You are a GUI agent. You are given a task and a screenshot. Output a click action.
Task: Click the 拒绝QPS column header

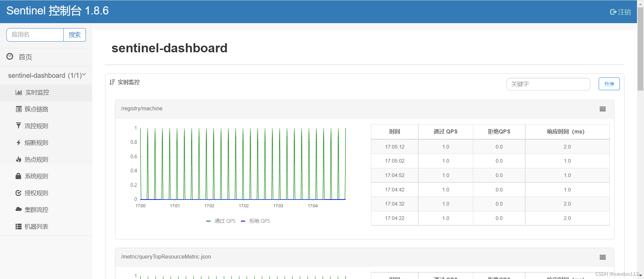[x=499, y=131]
